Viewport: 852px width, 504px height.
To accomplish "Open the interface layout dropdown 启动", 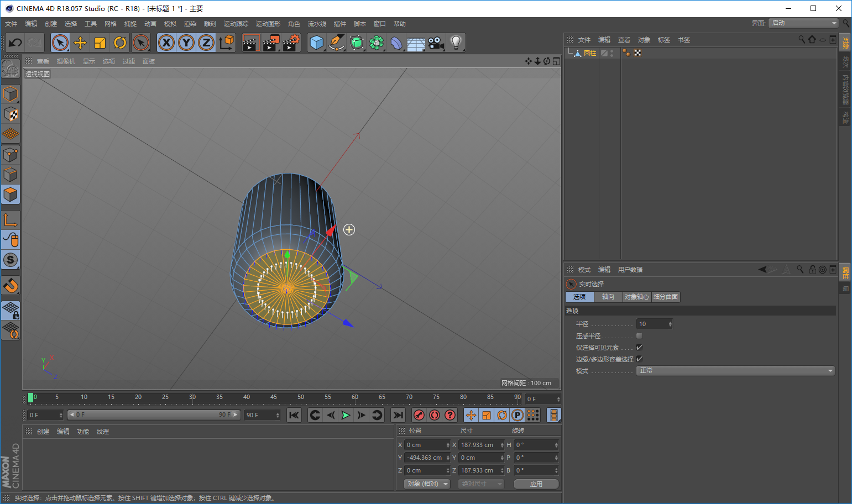I will click(803, 23).
